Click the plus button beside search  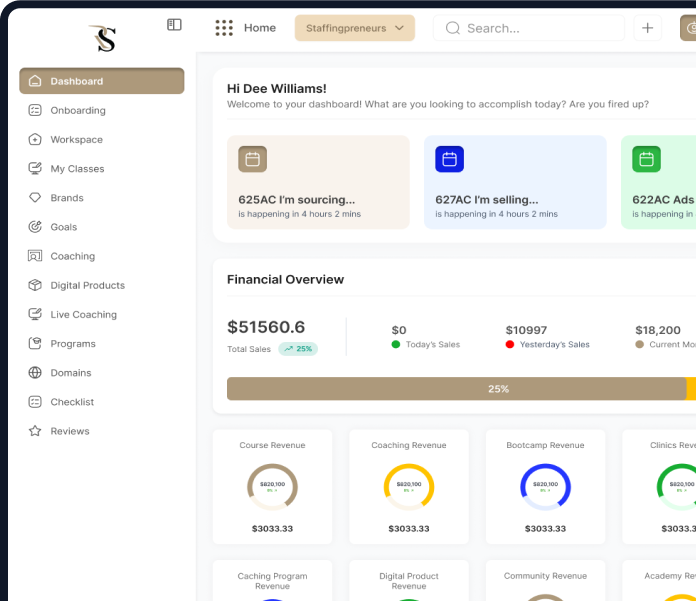(x=647, y=28)
